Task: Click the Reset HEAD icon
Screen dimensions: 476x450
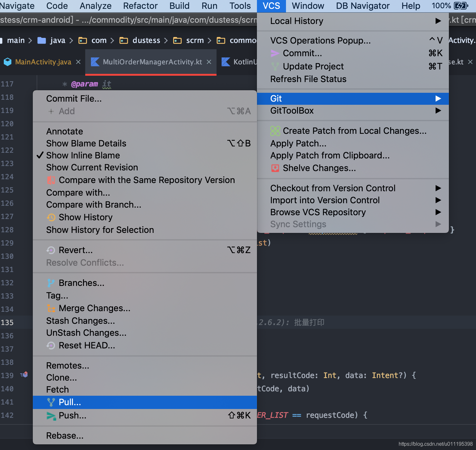Action: [51, 345]
